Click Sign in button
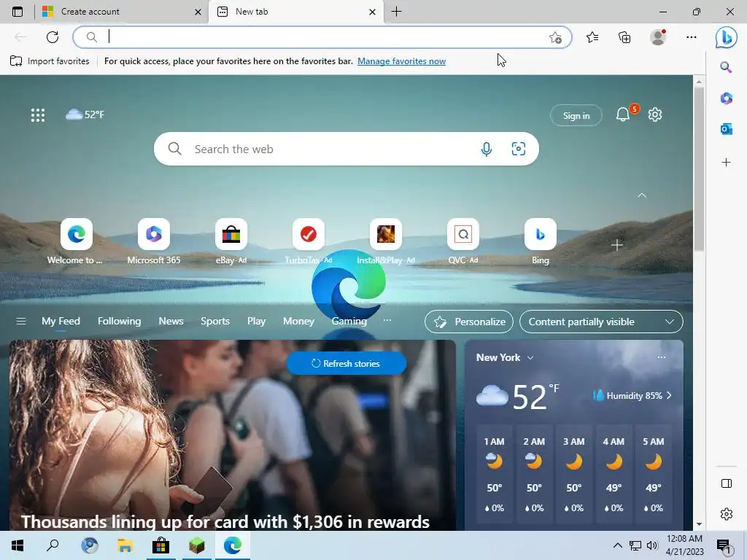Screen dimensions: 747x560 coord(576,115)
